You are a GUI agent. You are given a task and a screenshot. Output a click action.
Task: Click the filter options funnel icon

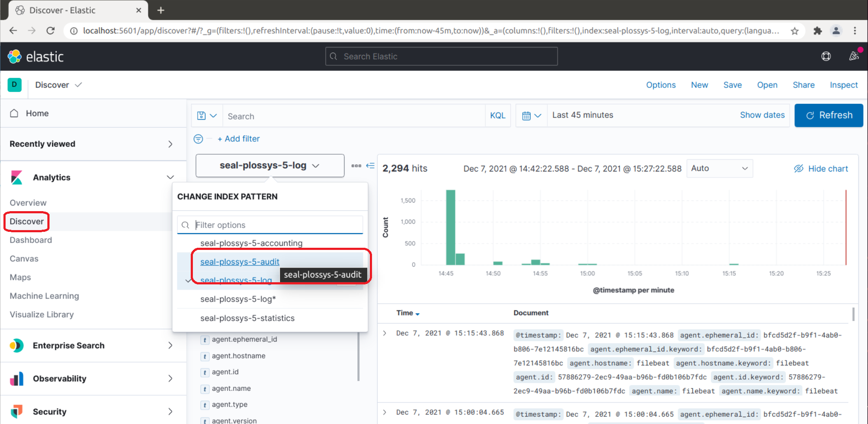pos(198,139)
